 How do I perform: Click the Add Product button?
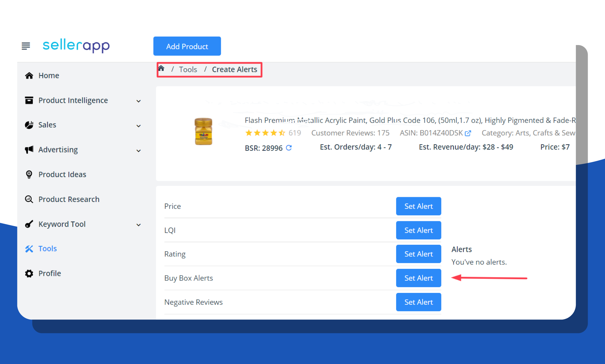(187, 46)
